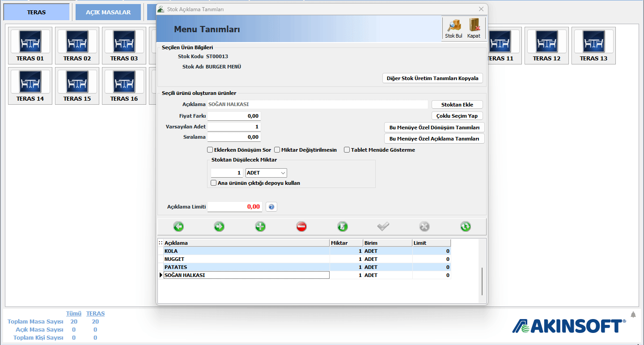The height and width of the screenshot is (345, 644).
Task: Open Bu Menüye Özel Dönüşüm Tanımları
Action: point(434,128)
